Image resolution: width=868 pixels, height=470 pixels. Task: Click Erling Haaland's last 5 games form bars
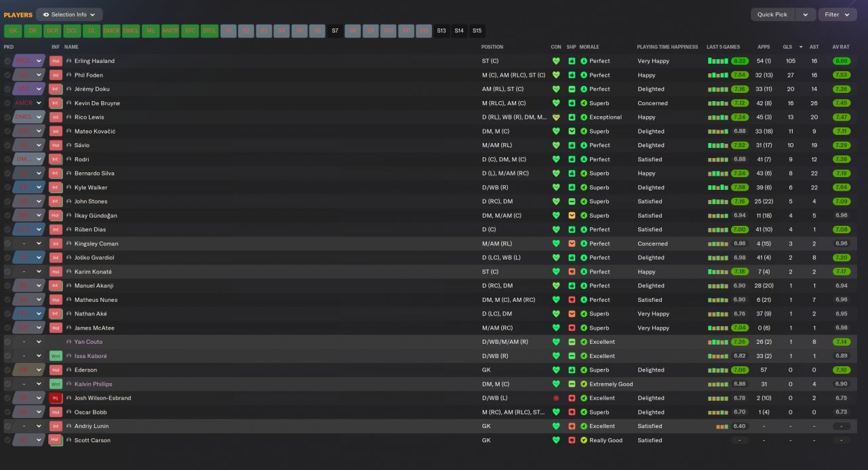pyautogui.click(x=718, y=61)
